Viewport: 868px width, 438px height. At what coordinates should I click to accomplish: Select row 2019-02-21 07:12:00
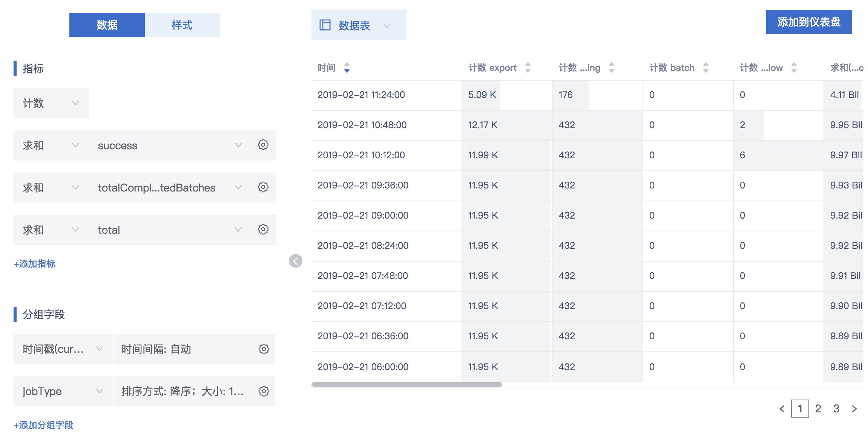coord(587,306)
